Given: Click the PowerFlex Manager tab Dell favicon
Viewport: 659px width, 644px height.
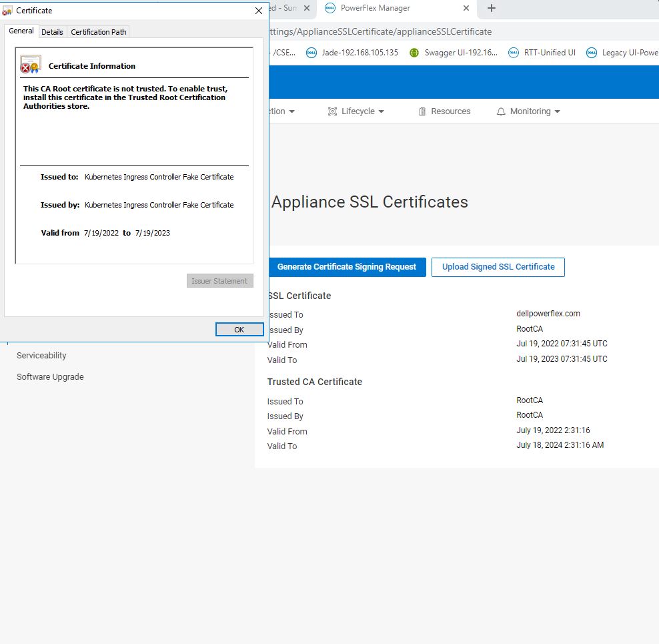Looking at the screenshot, I should tap(330, 8).
